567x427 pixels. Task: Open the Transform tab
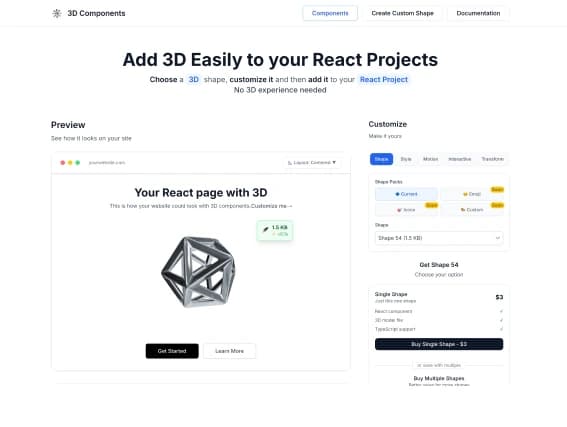pos(493,159)
